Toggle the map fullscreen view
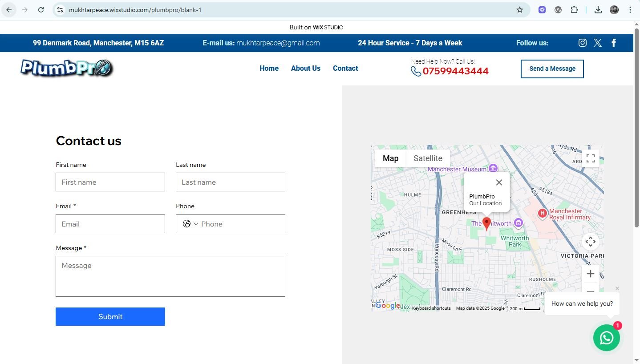The height and width of the screenshot is (364, 640). tap(590, 158)
